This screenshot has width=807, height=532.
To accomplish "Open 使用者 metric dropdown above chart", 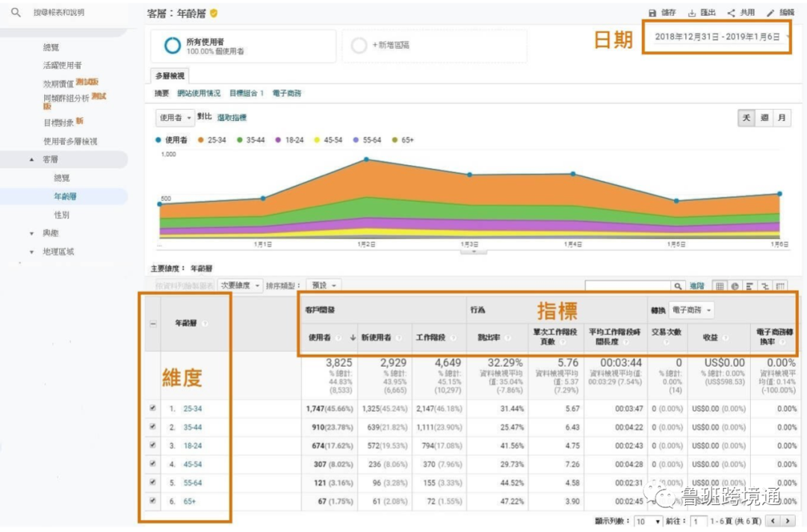I will [175, 118].
